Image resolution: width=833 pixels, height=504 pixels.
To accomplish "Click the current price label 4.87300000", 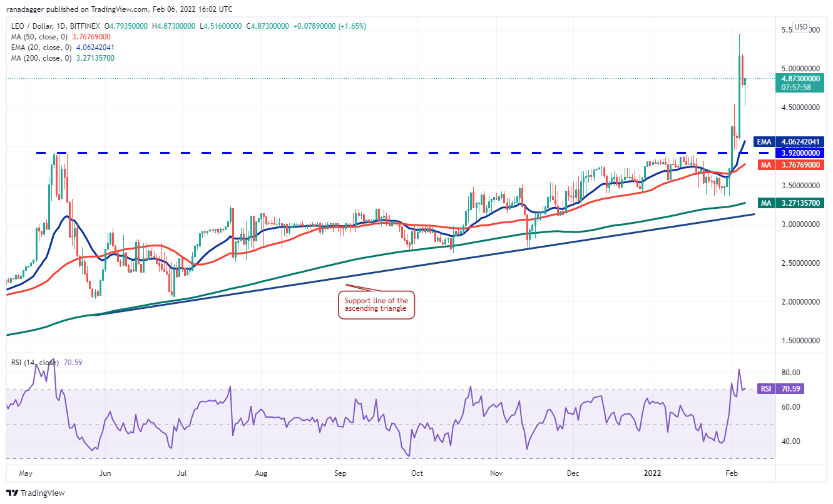I will pyautogui.click(x=801, y=79).
